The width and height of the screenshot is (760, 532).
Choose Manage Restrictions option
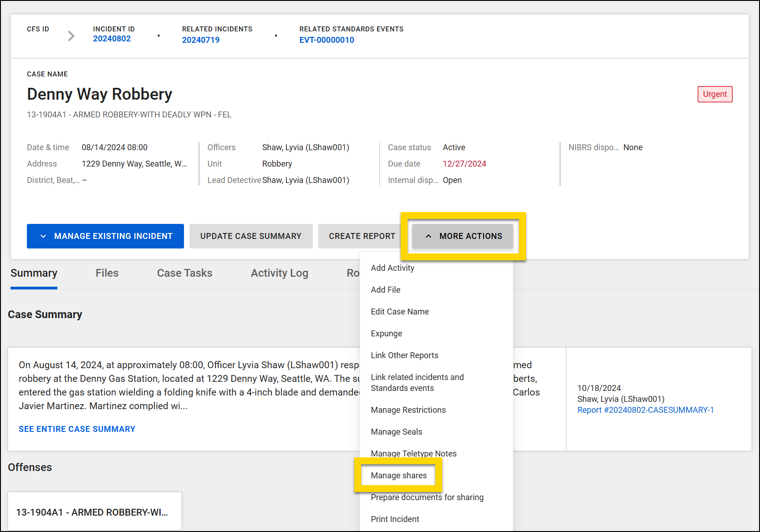tap(408, 410)
